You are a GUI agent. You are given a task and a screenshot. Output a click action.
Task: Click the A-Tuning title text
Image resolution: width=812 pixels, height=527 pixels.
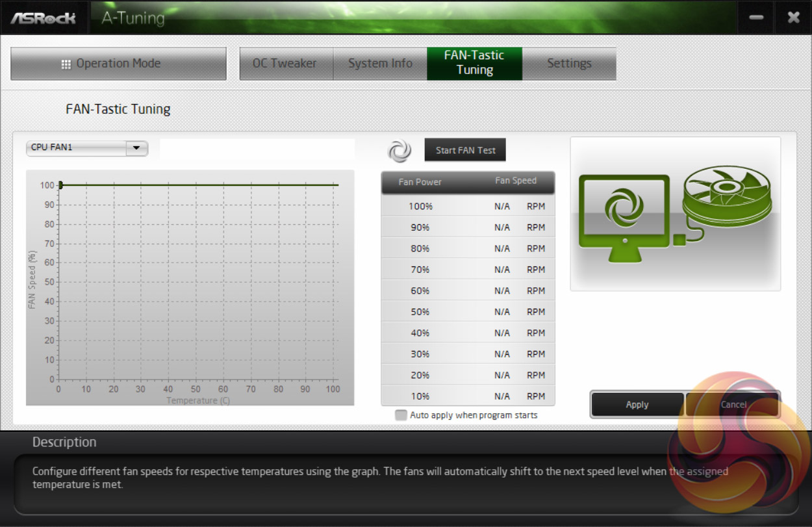133,18
